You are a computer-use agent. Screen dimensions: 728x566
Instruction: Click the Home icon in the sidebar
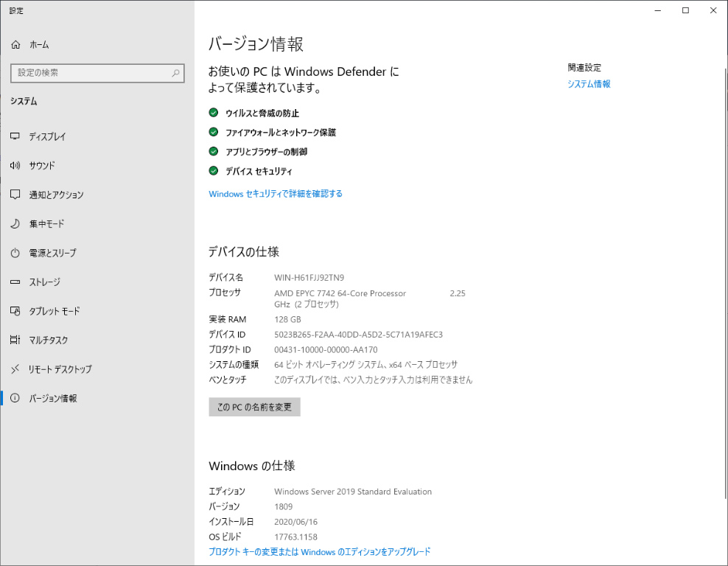(15, 44)
